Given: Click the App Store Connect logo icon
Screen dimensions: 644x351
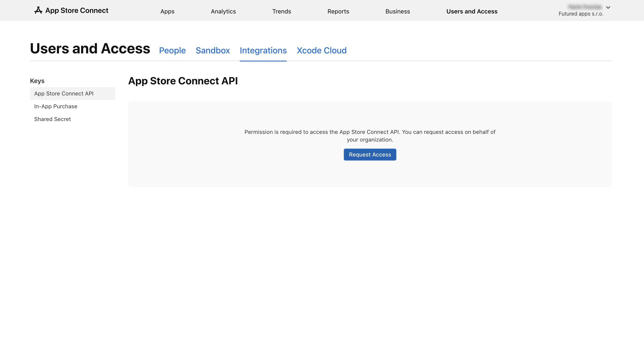Looking at the screenshot, I should pos(38,10).
